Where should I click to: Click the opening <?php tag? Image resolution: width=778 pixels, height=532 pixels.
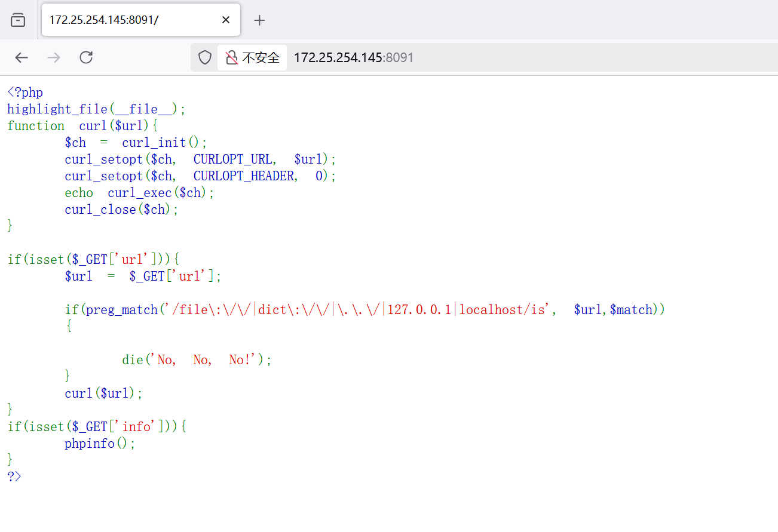click(x=25, y=93)
